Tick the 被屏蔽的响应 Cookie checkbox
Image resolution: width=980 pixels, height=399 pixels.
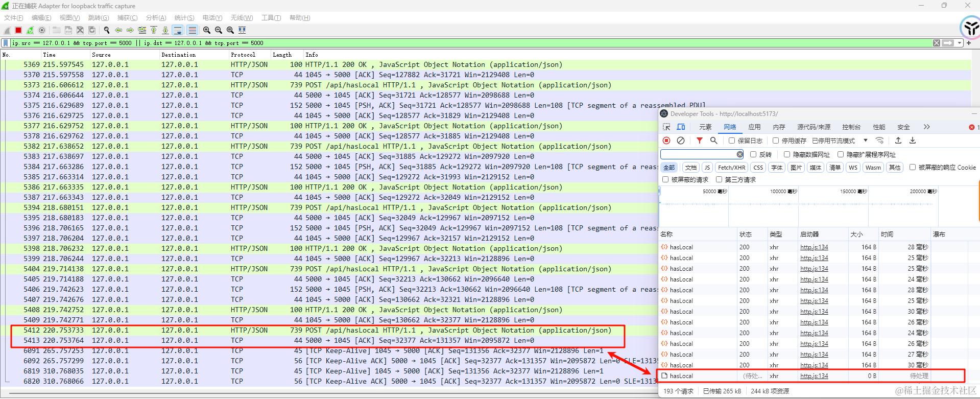point(913,167)
